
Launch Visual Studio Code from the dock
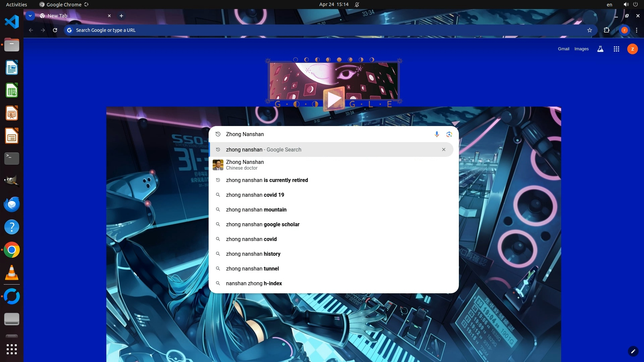12,22
